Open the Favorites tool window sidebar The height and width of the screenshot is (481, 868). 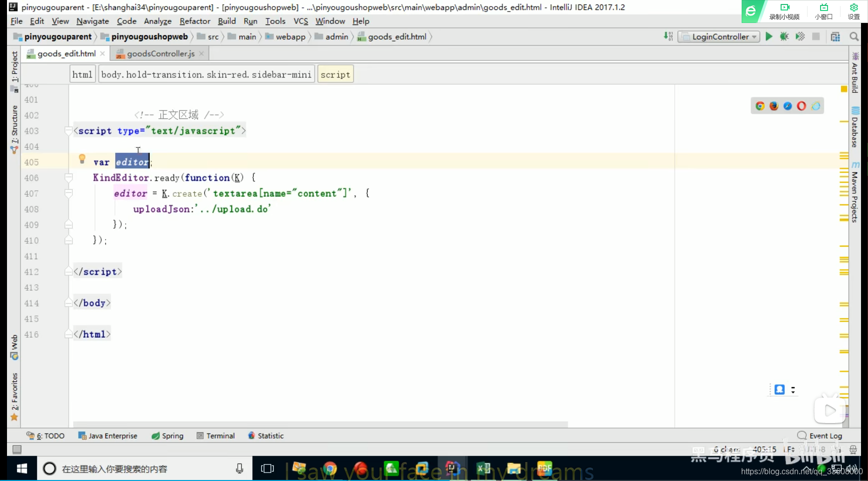[14, 397]
